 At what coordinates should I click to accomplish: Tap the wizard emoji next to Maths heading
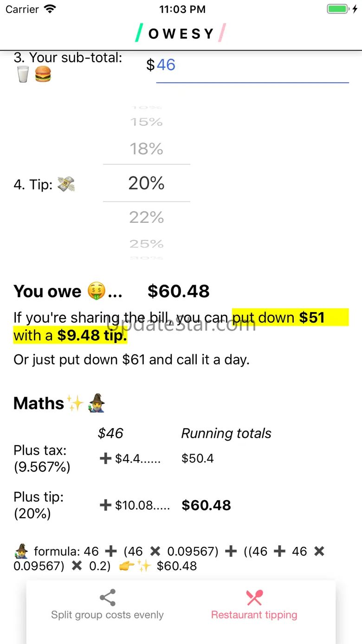[97, 403]
